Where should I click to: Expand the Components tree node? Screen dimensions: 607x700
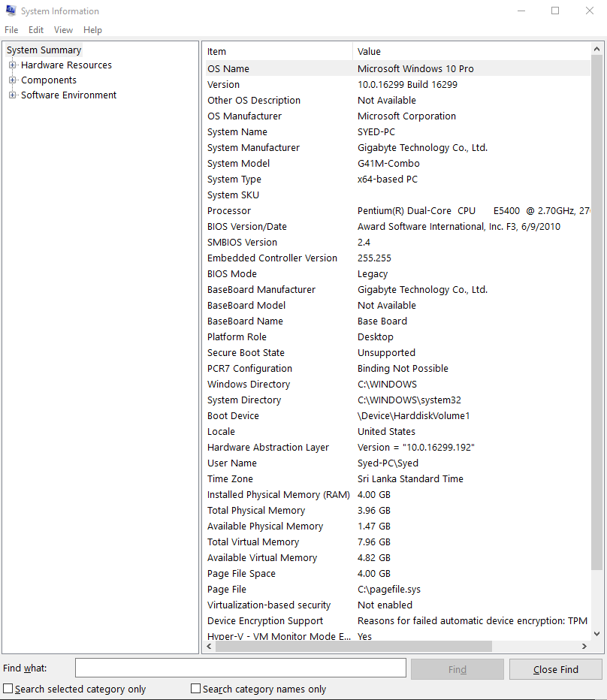[x=11, y=80]
